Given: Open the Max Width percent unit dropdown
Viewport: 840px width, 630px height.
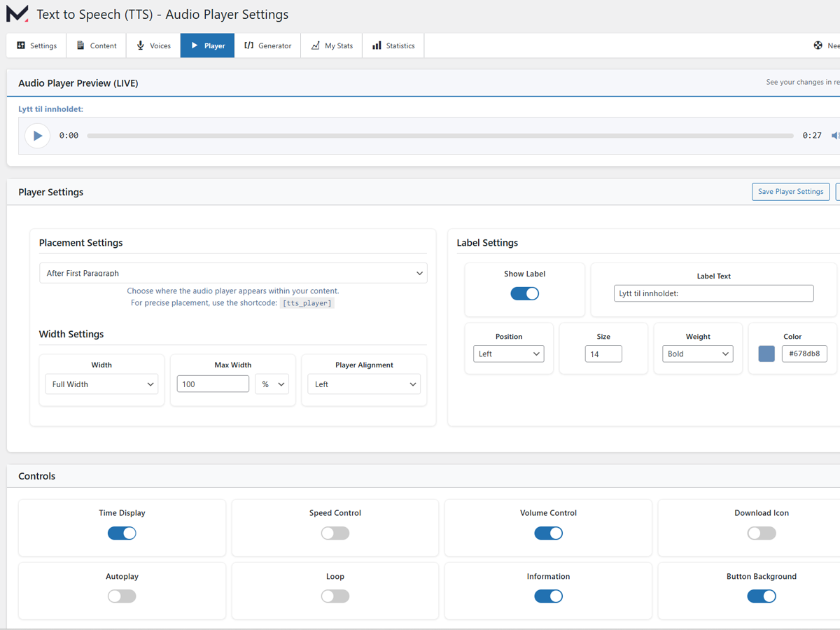Looking at the screenshot, I should 272,384.
